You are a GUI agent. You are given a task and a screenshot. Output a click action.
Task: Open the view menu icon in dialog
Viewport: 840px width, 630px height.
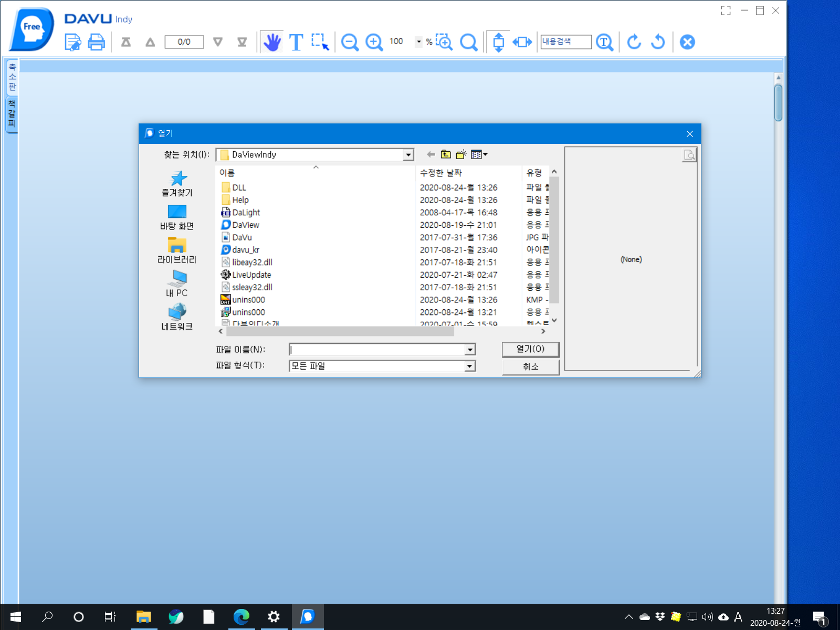(x=479, y=154)
